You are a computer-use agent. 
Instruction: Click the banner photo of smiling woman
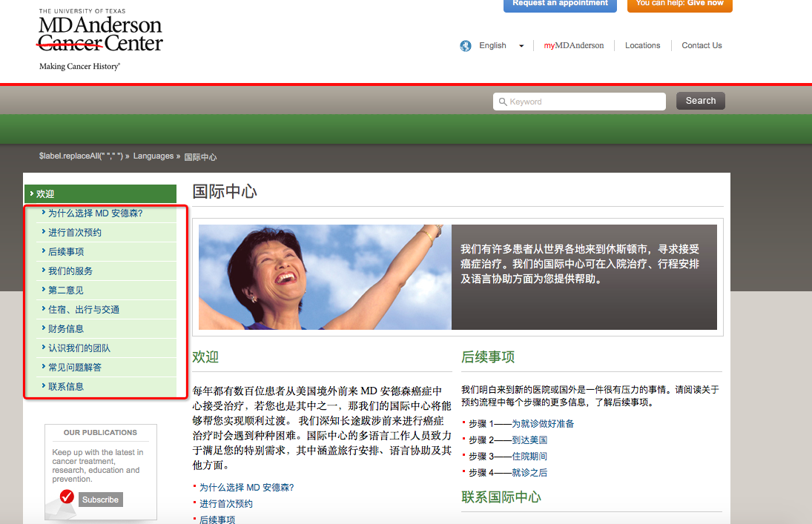tap(325, 277)
